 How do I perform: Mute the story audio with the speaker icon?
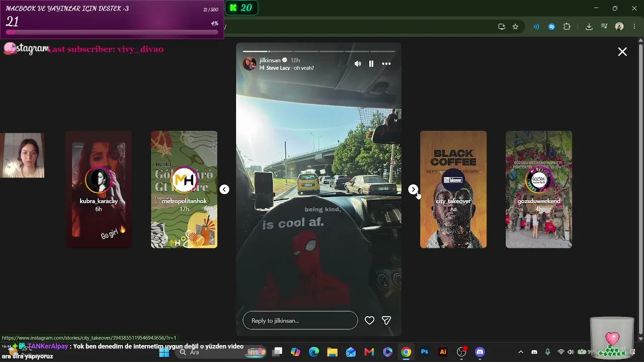(x=358, y=64)
